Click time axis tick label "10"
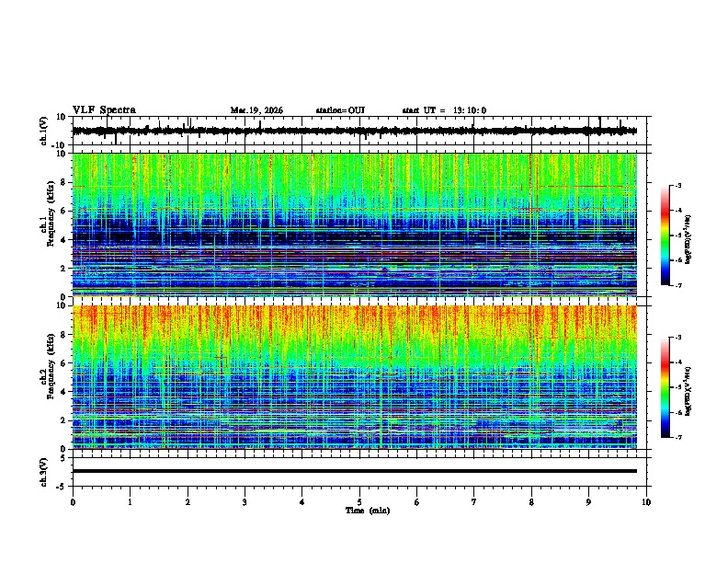Screen dimensions: 728x563 pyautogui.click(x=646, y=502)
